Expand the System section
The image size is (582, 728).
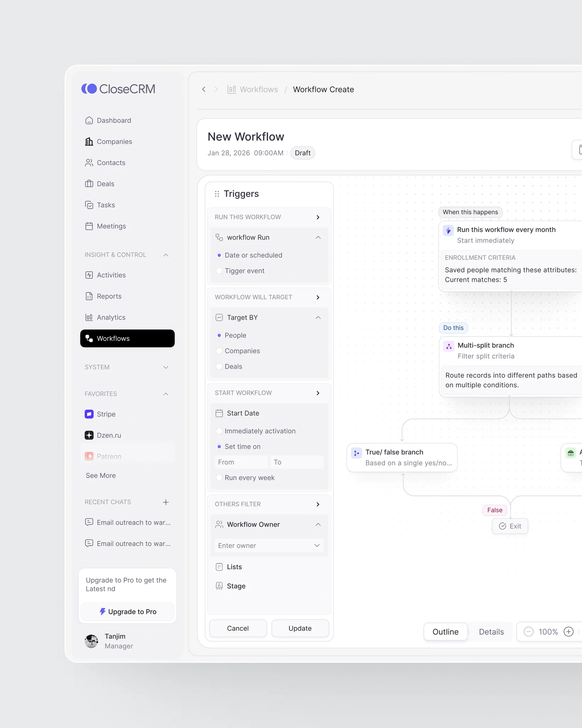(x=166, y=367)
